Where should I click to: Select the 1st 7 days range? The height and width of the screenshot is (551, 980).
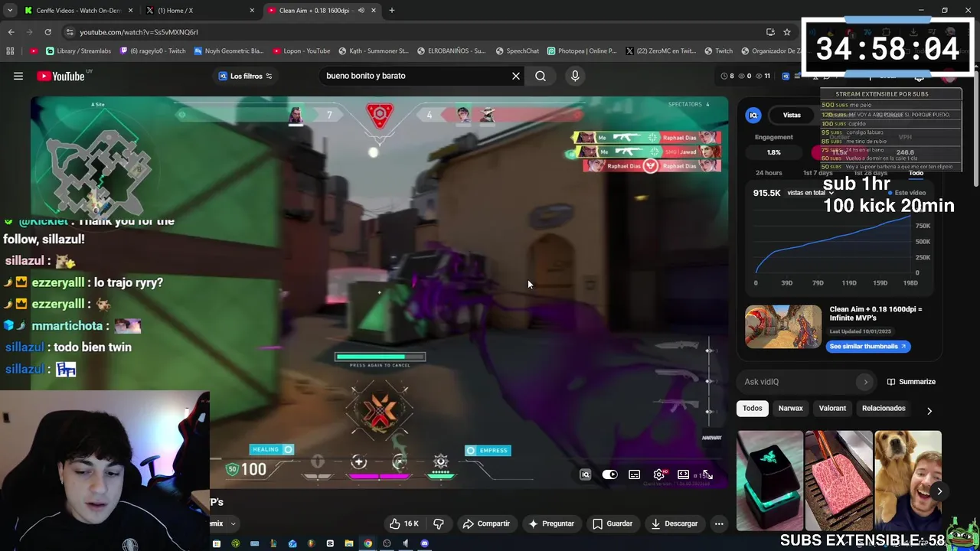[x=817, y=173]
